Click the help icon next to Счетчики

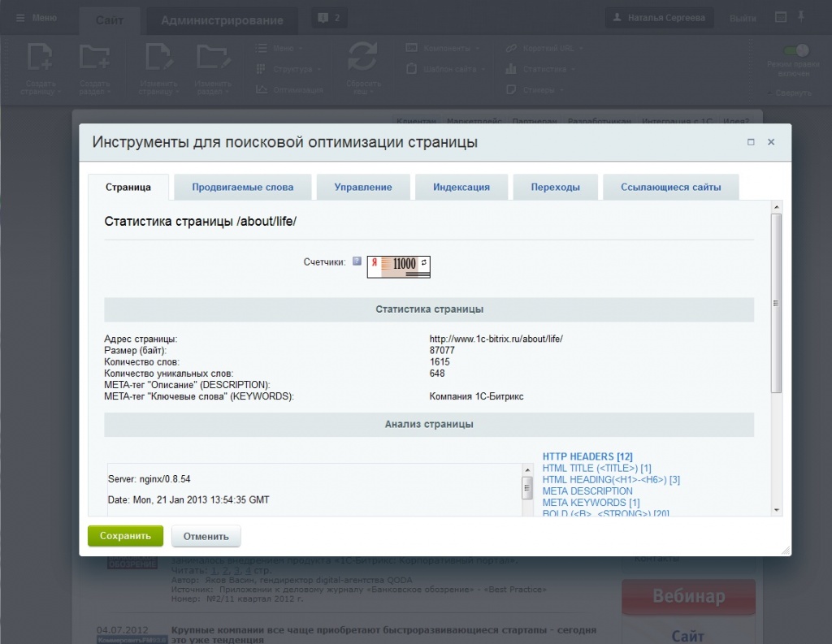click(x=357, y=261)
